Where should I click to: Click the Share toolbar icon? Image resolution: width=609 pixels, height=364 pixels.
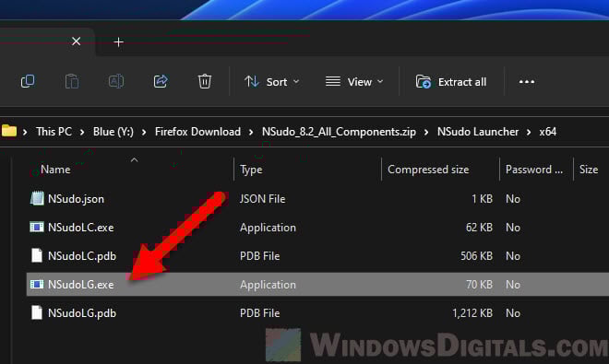pos(161,81)
